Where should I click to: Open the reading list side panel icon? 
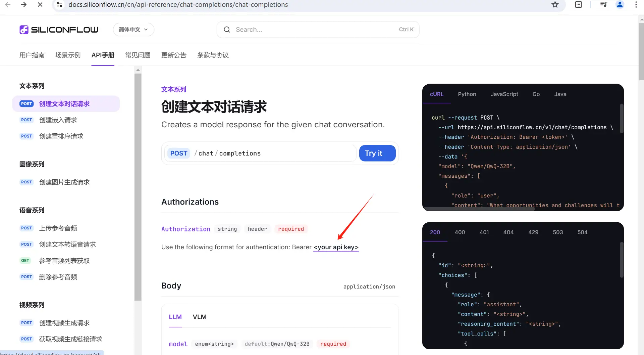point(579,5)
